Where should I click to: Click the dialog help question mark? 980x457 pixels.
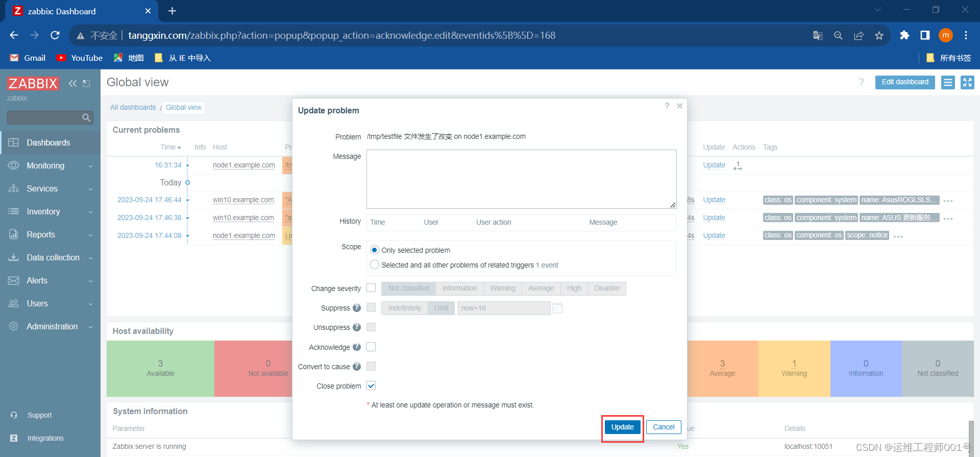(x=667, y=106)
